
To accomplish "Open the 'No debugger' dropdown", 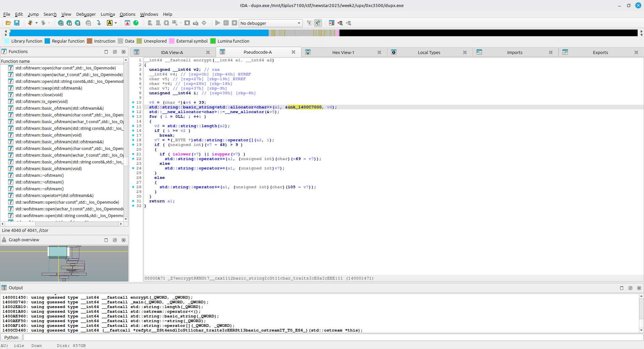I will pyautogui.click(x=270, y=23).
